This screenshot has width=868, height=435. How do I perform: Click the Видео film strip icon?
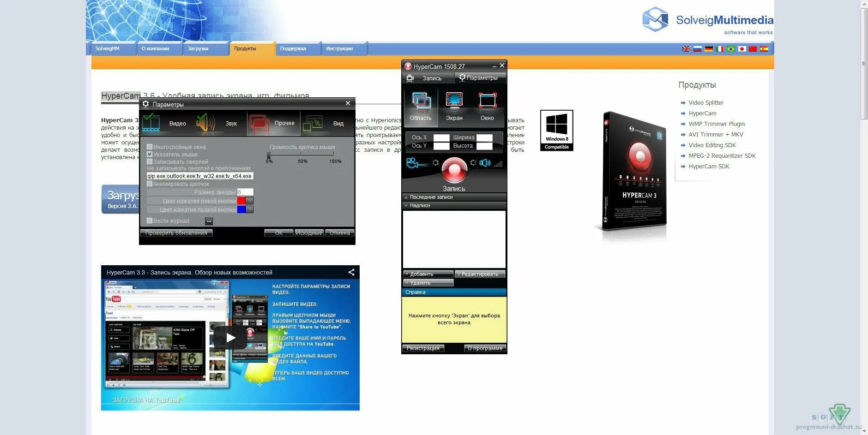pos(151,123)
